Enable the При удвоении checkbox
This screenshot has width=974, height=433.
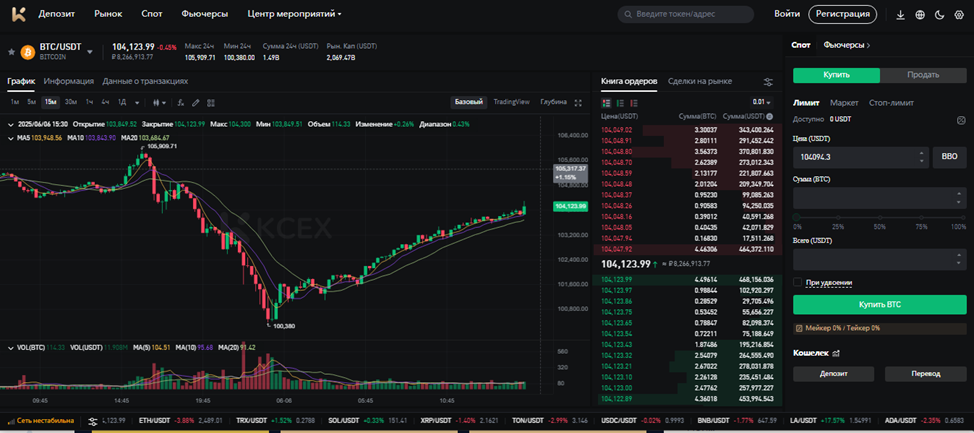click(798, 283)
